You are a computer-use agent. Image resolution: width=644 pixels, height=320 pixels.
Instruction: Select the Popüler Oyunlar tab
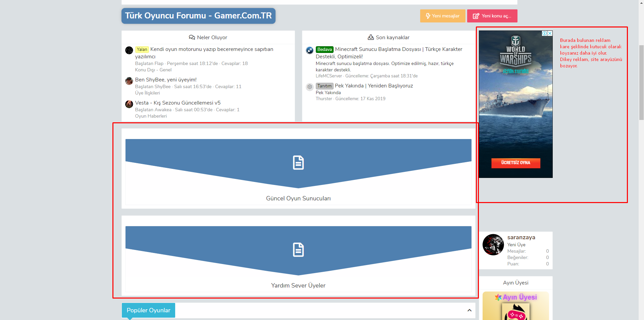148,310
